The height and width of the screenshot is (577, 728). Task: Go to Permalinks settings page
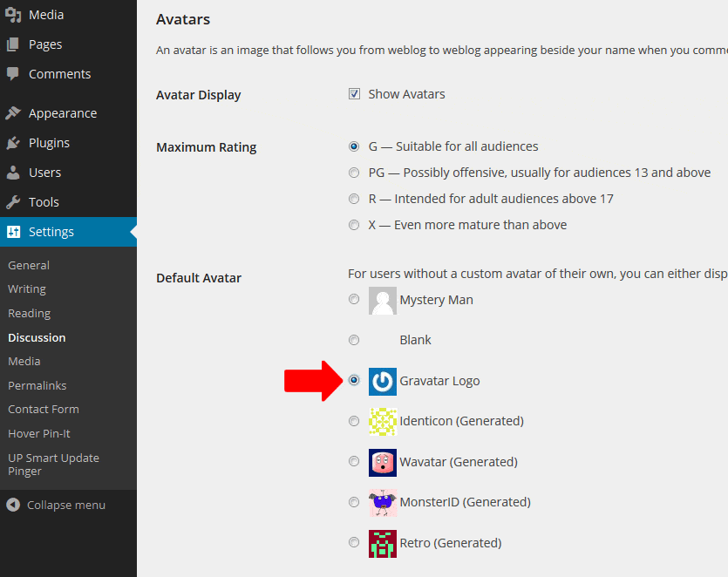[37, 385]
